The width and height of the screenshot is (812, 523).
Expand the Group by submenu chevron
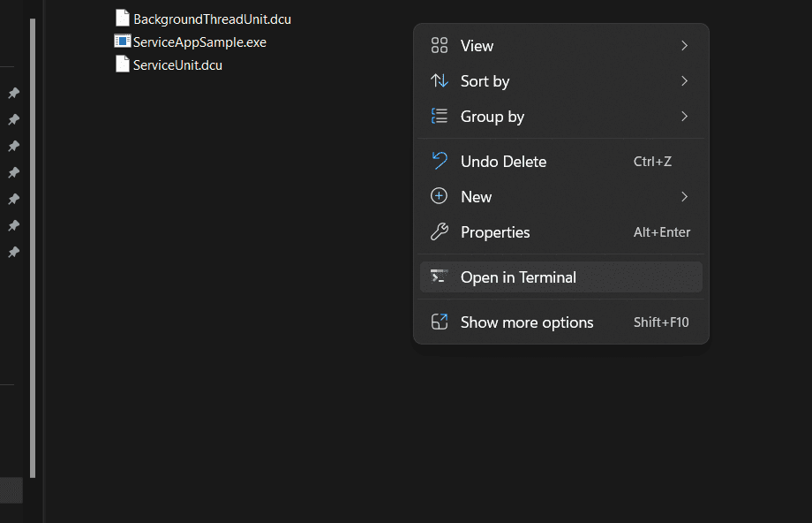[x=684, y=117]
